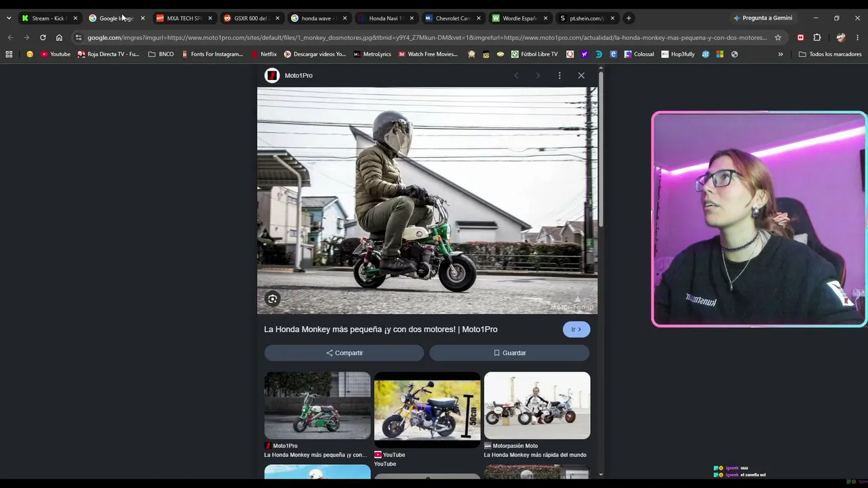
Task: Open the site information icon in address bar
Action: [x=79, y=37]
